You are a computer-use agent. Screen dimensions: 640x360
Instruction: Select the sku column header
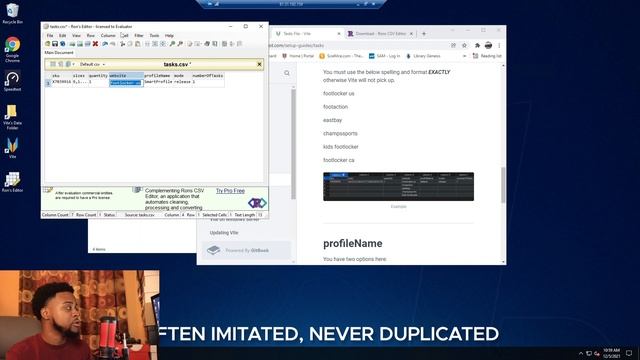[62, 76]
